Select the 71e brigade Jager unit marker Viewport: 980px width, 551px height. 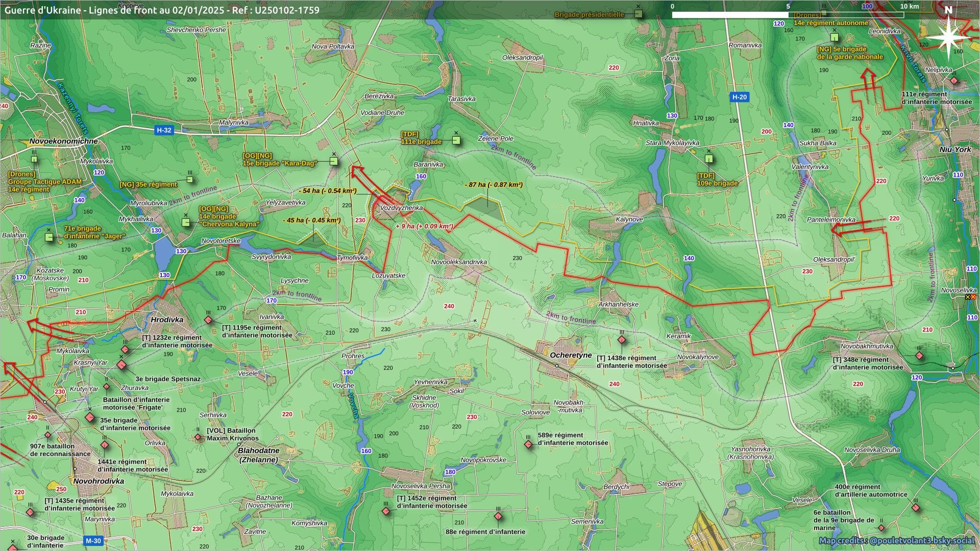49,237
